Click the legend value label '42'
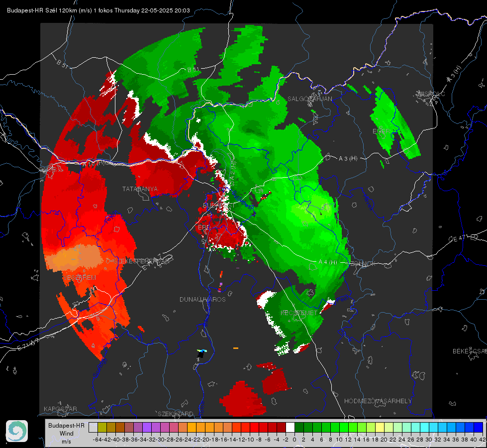Viewport: 487px width, 448px height. pyautogui.click(x=483, y=440)
